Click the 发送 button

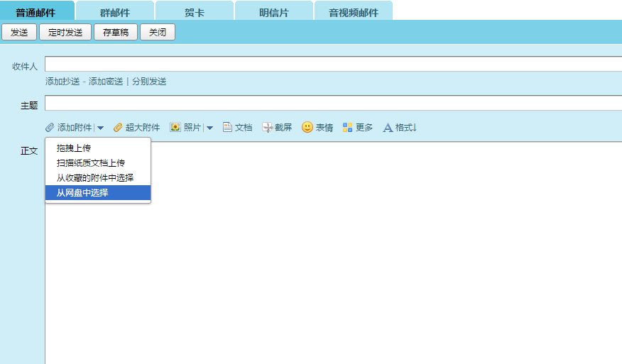[x=19, y=32]
